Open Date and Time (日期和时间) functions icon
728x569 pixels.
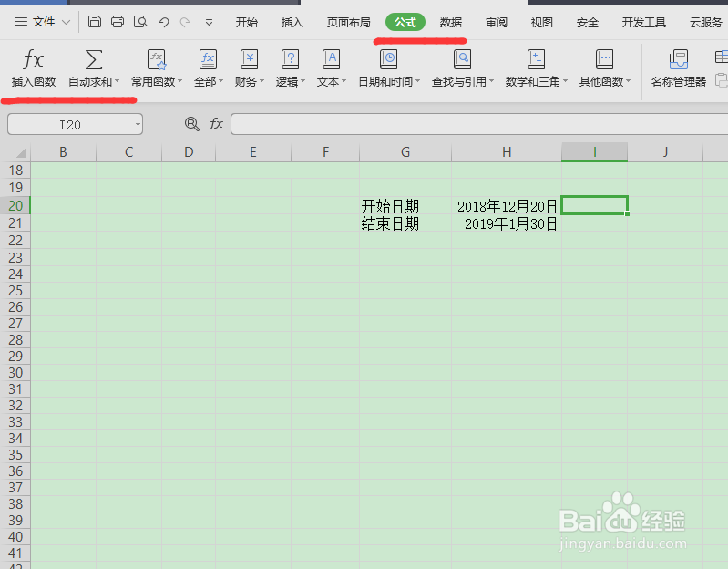[388, 60]
